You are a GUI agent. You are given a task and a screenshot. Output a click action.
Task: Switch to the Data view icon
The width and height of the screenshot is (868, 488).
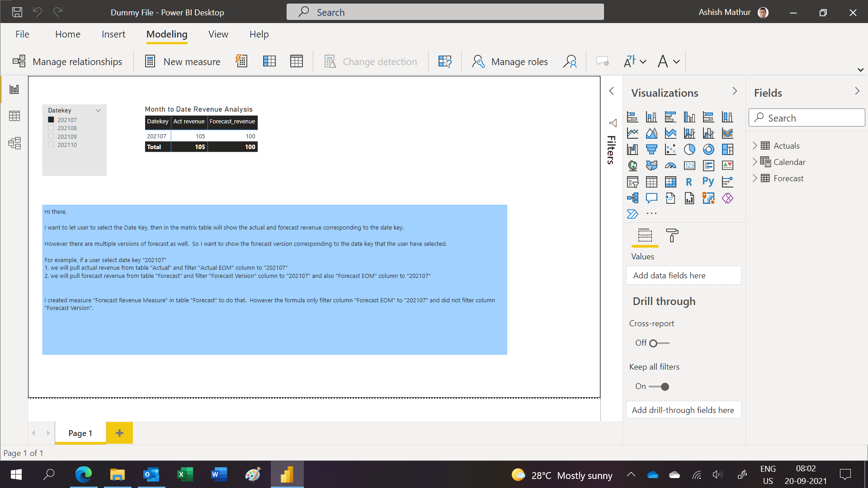click(14, 116)
